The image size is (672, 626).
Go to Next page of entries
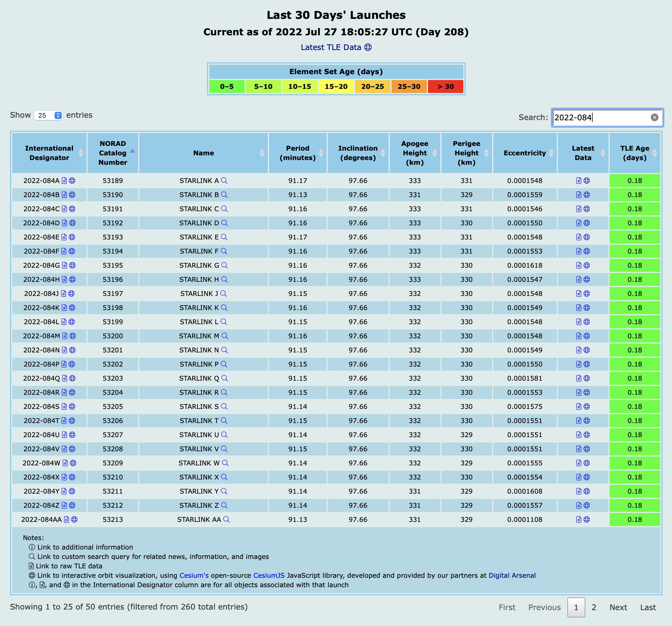click(x=618, y=607)
